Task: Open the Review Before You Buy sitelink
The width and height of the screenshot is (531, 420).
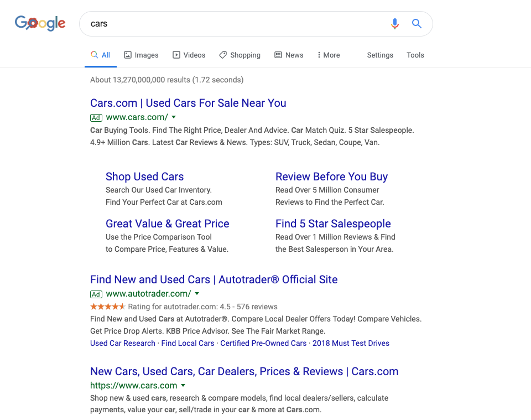Action: (331, 177)
